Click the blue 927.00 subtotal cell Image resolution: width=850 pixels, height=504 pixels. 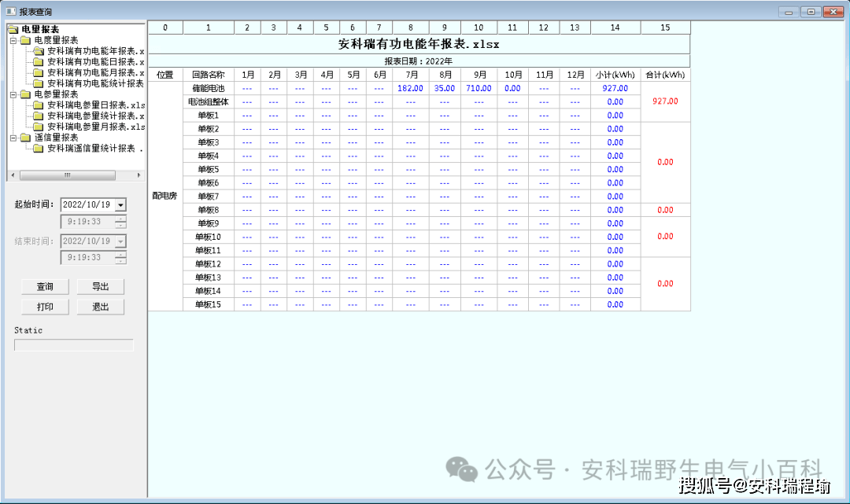tap(615, 88)
